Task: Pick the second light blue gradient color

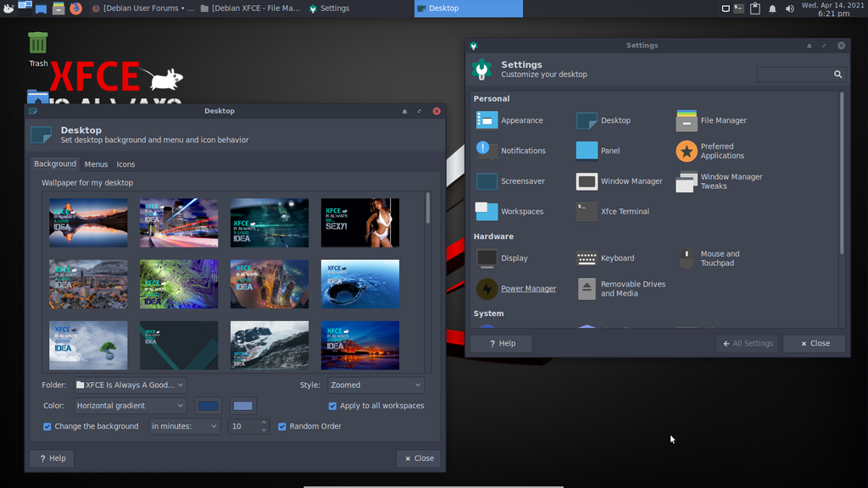Action: pyautogui.click(x=243, y=406)
